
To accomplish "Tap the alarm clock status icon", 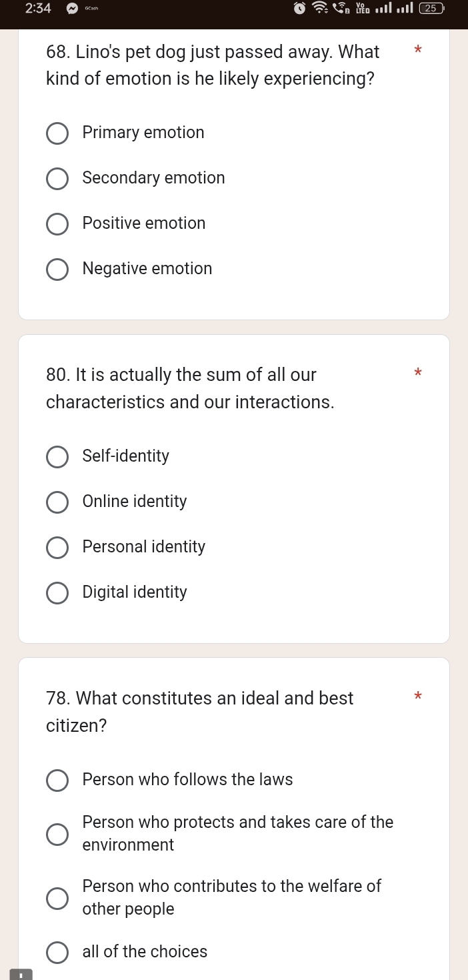I will click(300, 8).
